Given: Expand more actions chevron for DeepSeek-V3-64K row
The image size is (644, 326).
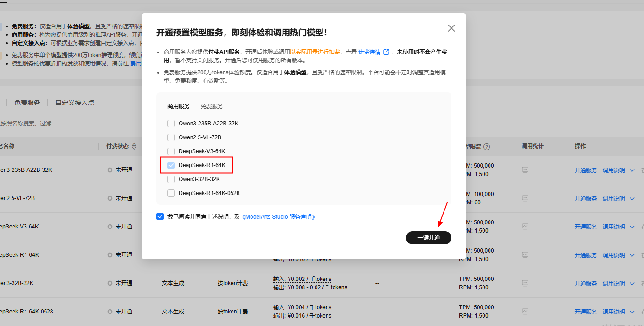Looking at the screenshot, I should [632, 227].
